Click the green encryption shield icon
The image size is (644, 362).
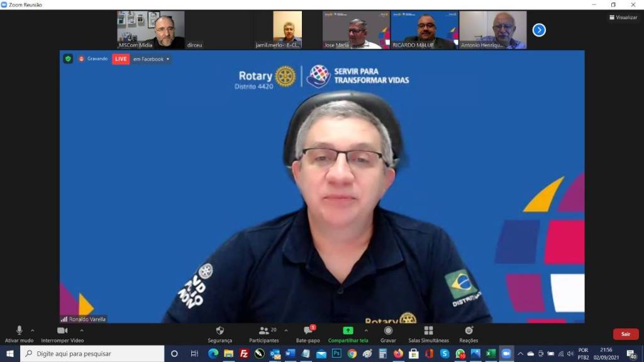point(68,58)
